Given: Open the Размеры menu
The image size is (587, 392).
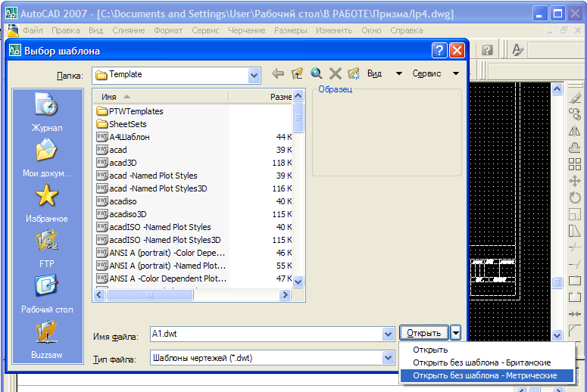Looking at the screenshot, I should tap(291, 30).
